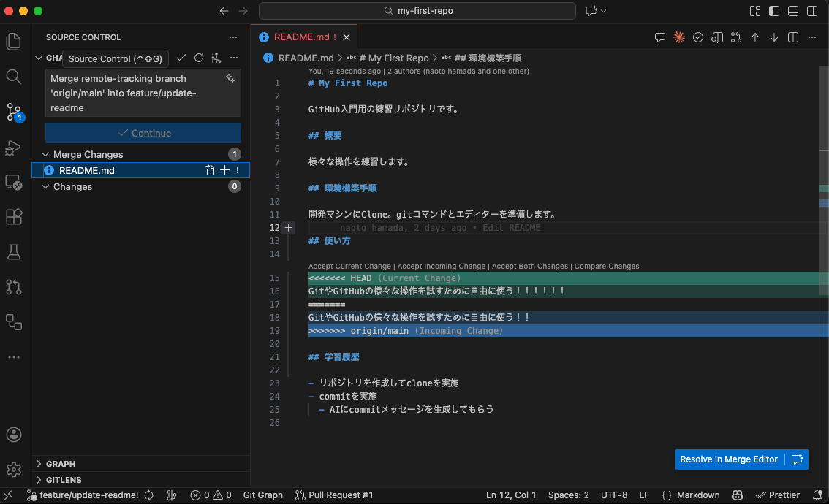Open the Search view in the Activity Bar
Screen dimensions: 829x504
pos(13,76)
